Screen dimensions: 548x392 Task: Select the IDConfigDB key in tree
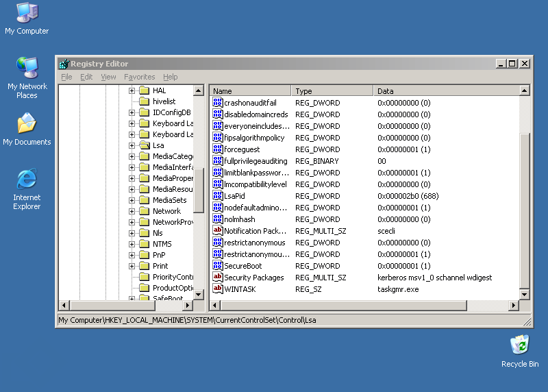point(172,112)
